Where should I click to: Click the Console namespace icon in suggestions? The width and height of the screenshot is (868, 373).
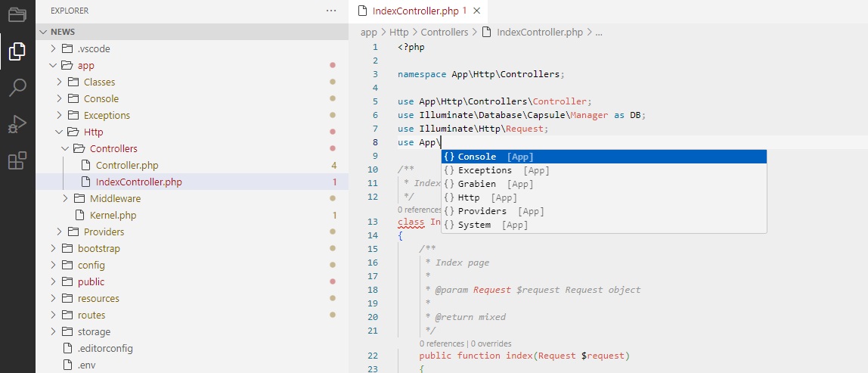(449, 157)
